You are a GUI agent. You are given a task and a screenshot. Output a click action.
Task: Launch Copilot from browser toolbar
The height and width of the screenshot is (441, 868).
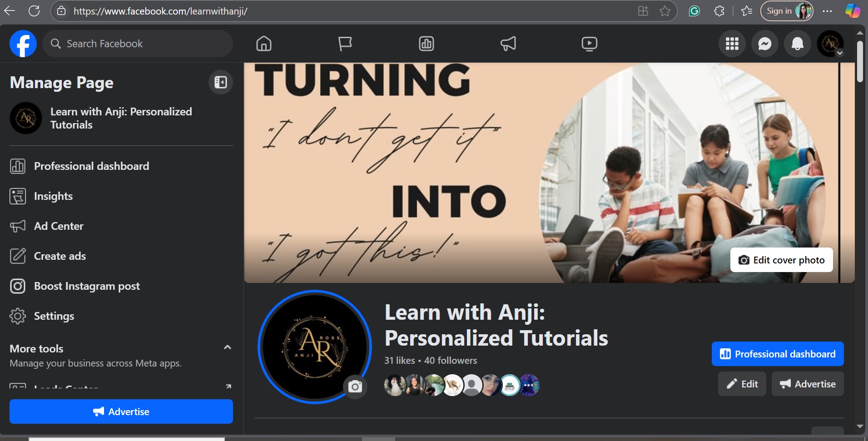pos(853,11)
